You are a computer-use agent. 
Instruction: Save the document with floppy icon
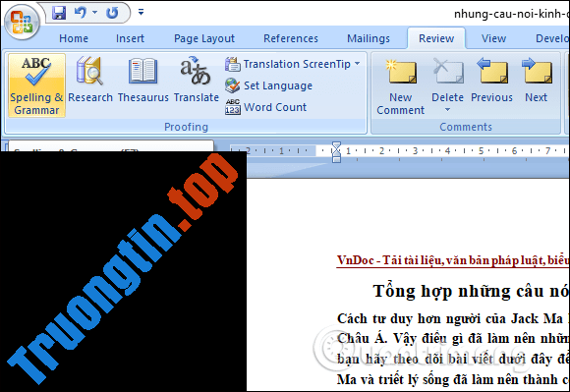[59, 13]
